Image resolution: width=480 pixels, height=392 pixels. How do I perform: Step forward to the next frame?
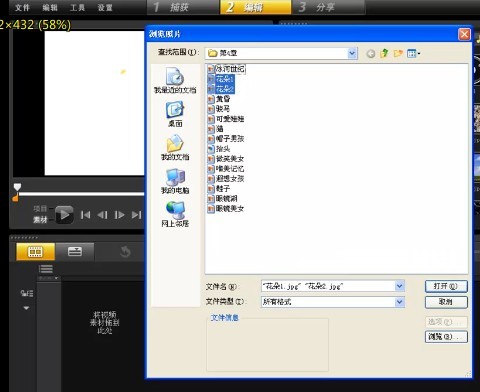pyautogui.click(x=119, y=215)
